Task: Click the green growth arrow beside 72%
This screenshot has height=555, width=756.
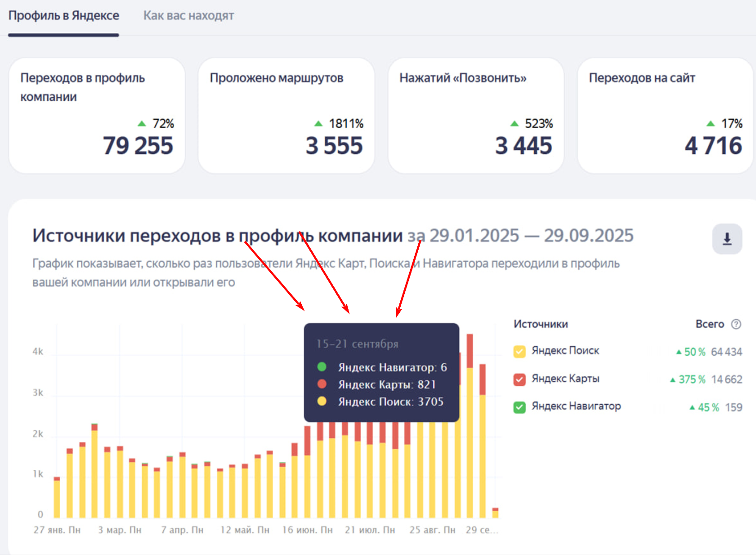Action: pos(142,124)
